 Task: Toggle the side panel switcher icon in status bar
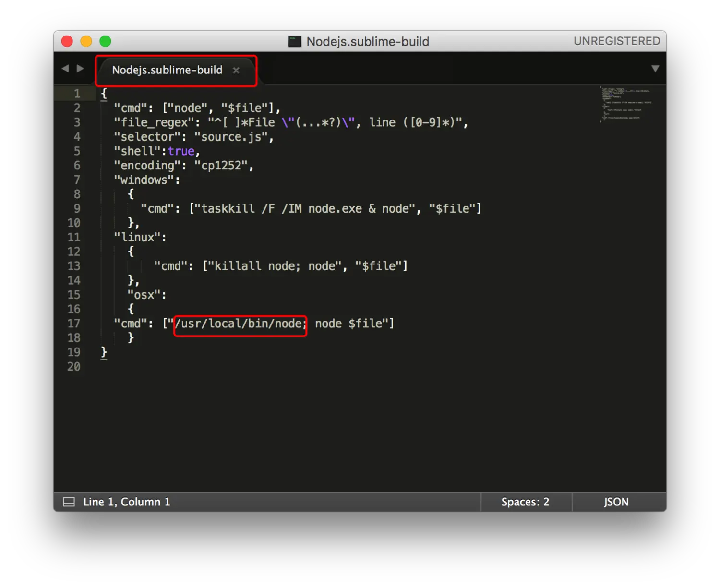(x=69, y=502)
